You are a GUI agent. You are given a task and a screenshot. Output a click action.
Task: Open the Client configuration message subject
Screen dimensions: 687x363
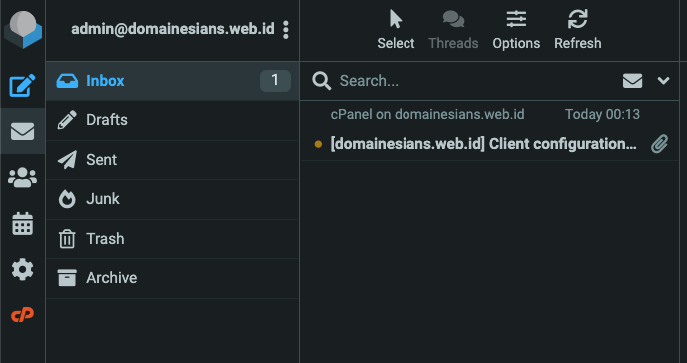[483, 144]
